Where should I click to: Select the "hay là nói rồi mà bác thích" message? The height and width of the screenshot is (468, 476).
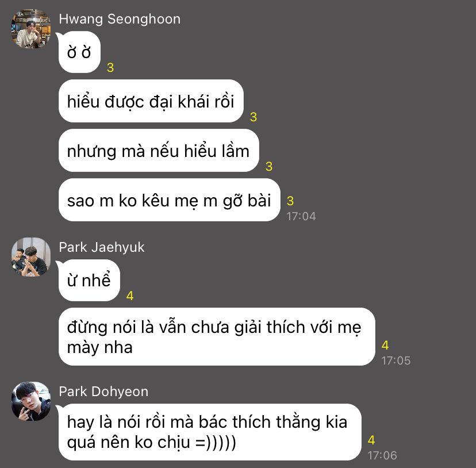click(210, 432)
